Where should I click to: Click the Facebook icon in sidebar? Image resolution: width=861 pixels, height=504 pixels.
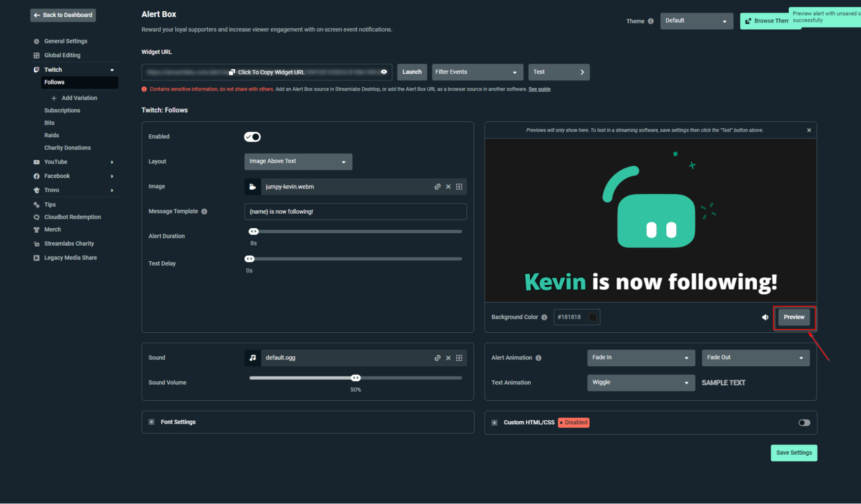tap(36, 176)
